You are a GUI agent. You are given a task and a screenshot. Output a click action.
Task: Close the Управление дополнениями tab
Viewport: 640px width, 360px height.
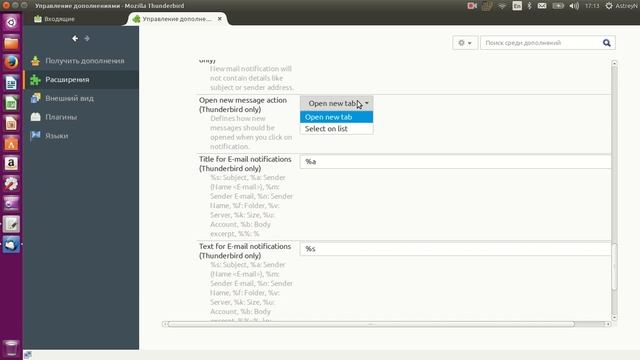coord(220,19)
